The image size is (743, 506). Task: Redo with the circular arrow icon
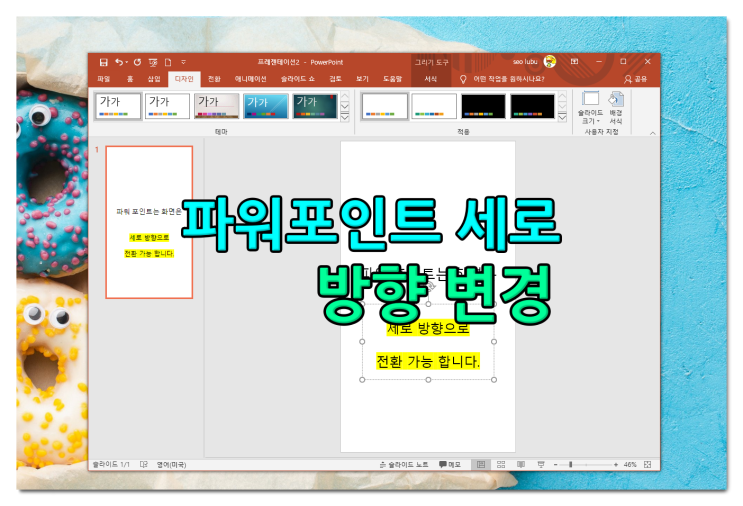click(137, 62)
